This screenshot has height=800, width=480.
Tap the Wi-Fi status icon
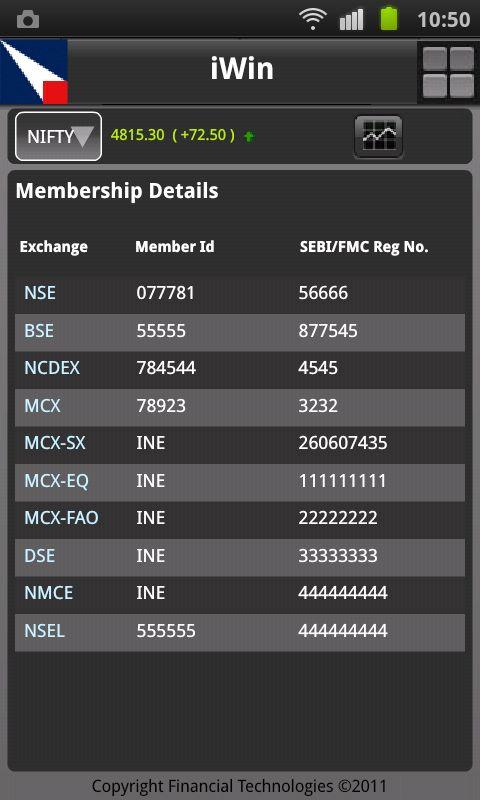[x=313, y=19]
